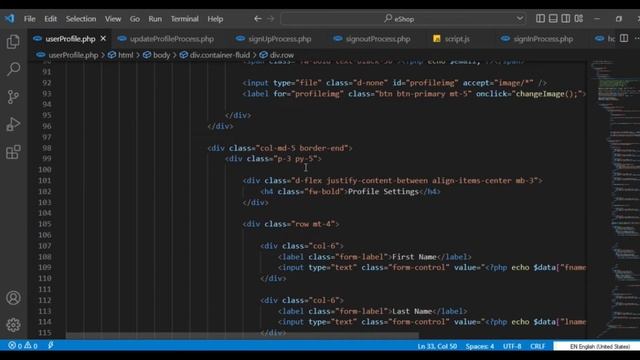
Task: Open the customize layout icon
Action: coord(579,19)
